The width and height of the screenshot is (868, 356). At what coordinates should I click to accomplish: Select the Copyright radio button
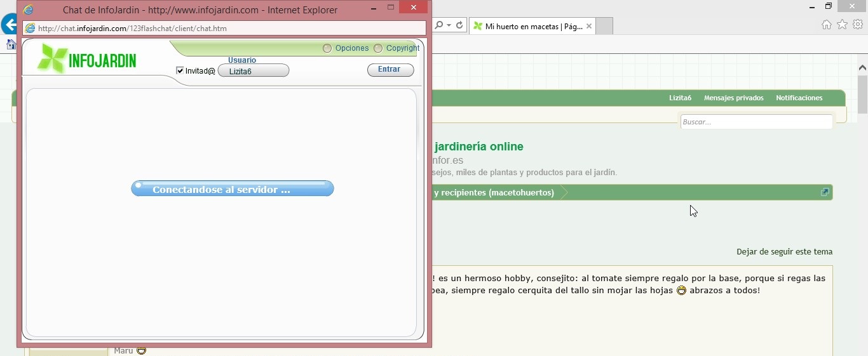(x=378, y=48)
